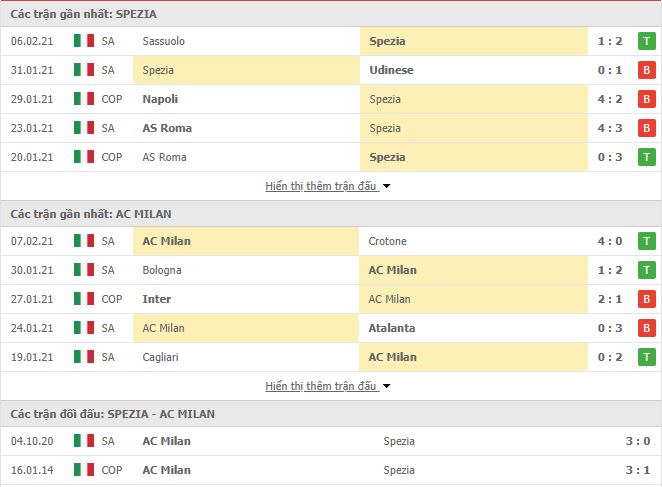
Task: Click score 3 : 0 in 04.10.20 head-to-head
Action: coord(638,441)
